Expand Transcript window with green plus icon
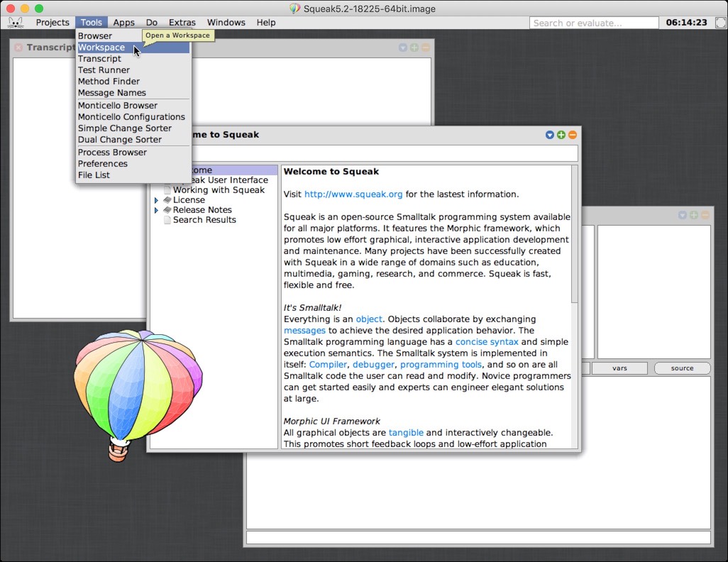 coord(414,48)
